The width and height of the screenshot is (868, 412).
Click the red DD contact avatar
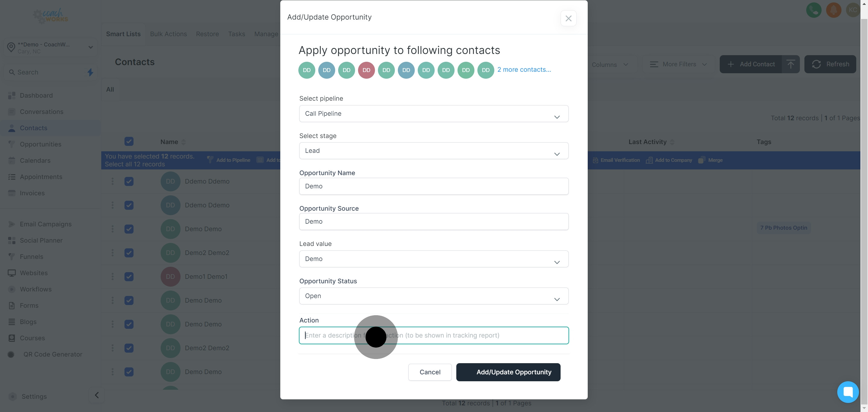click(366, 70)
